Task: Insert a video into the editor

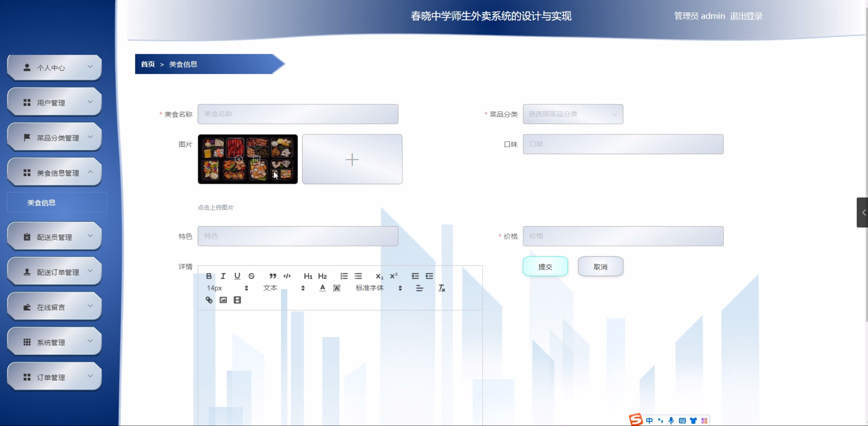Action: coord(237,300)
